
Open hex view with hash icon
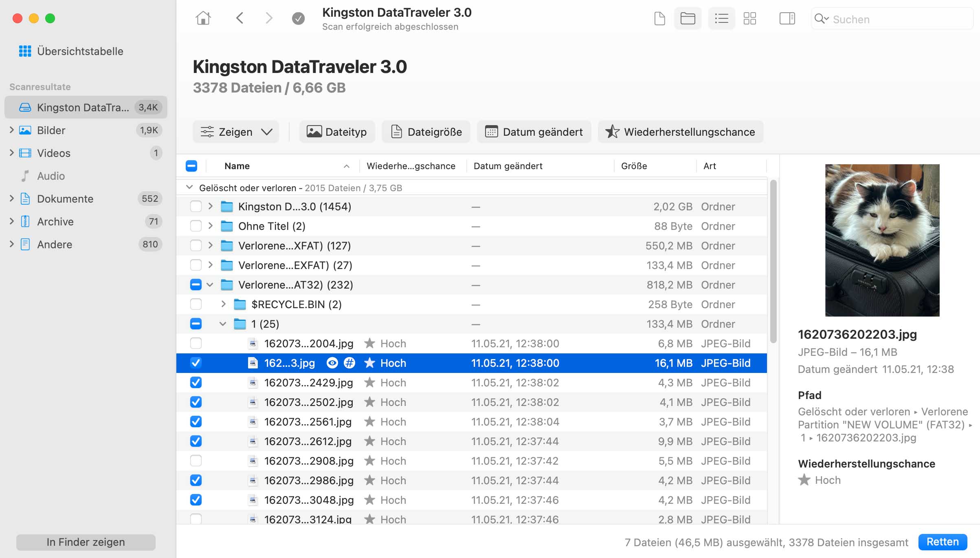click(349, 363)
